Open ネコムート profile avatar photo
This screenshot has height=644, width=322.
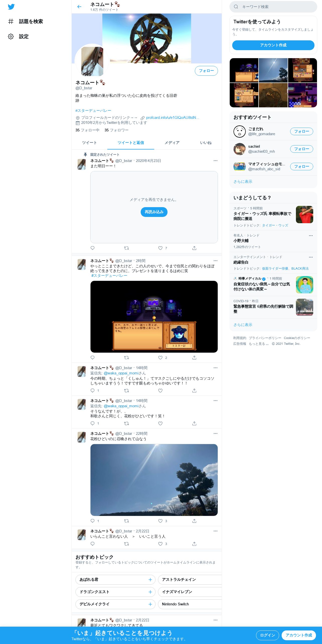(x=92, y=61)
